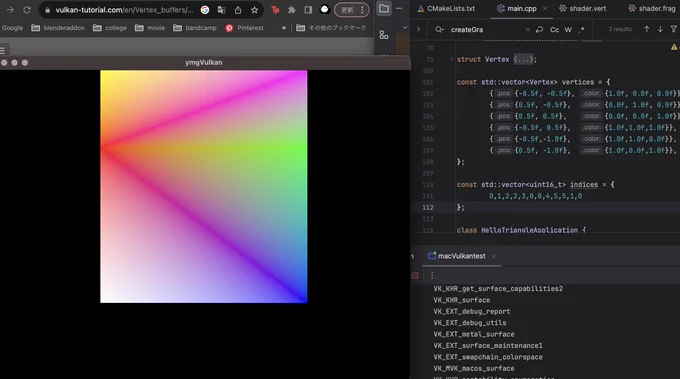Switch to the CMakeLists.txt tab
680x379 pixels.
(446, 8)
